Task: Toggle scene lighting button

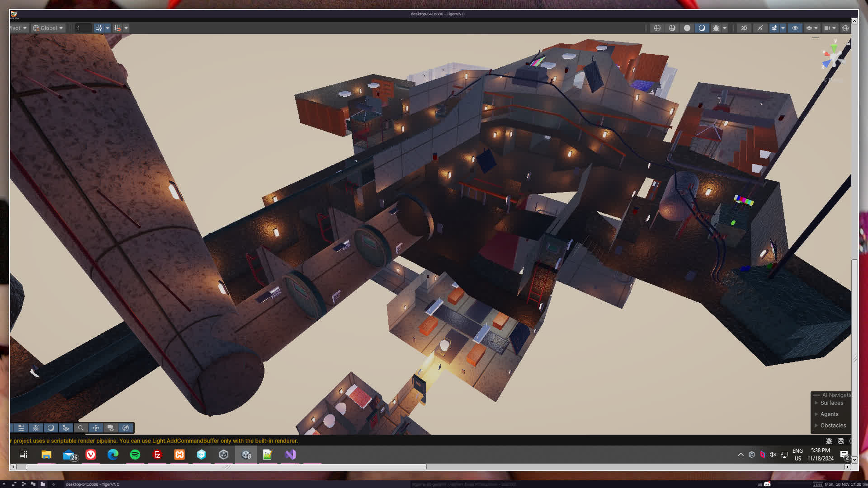Action: click(x=760, y=28)
